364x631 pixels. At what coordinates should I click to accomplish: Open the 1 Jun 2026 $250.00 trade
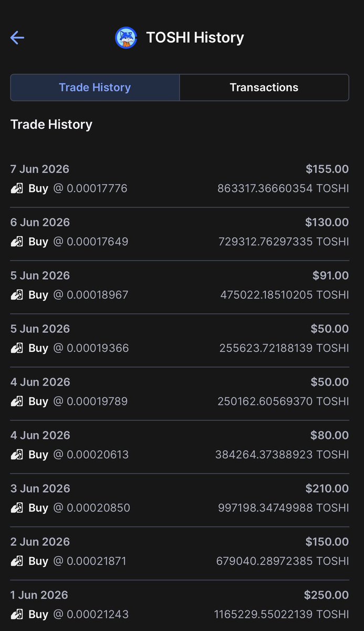(x=180, y=605)
